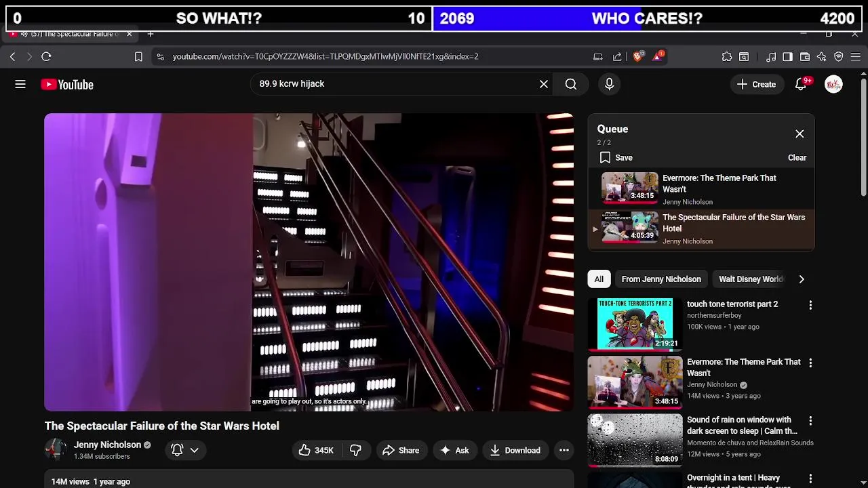Click the video player to pause

(x=309, y=262)
